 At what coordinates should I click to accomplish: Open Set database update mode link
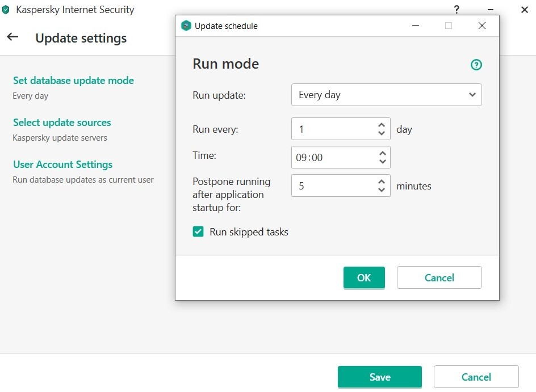point(73,81)
